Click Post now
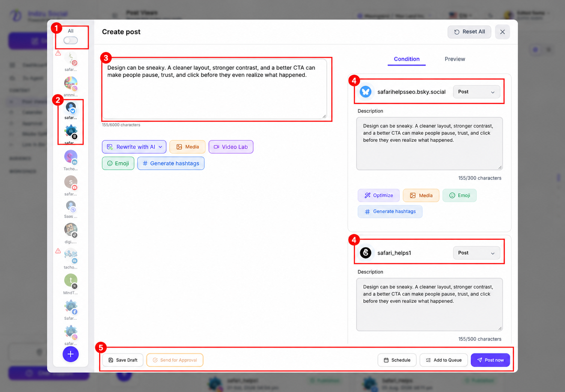 490,360
